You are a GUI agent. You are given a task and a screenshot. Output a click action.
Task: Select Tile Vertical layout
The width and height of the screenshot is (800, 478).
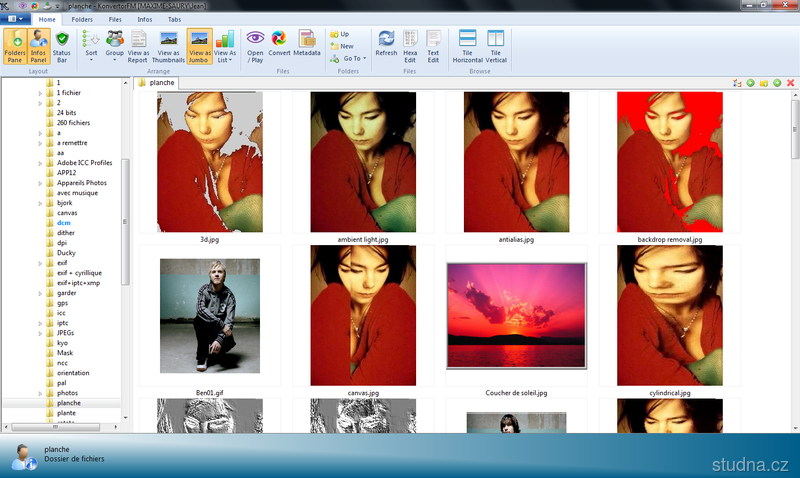pos(495,43)
